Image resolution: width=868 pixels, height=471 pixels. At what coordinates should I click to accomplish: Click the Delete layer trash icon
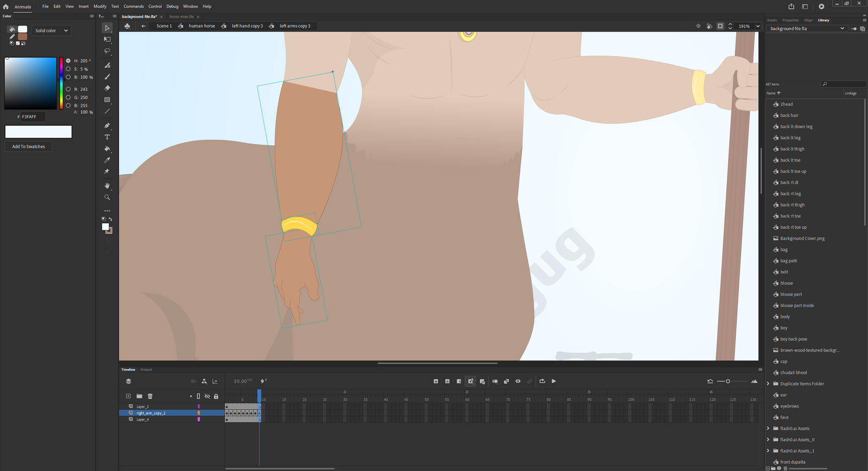point(150,396)
